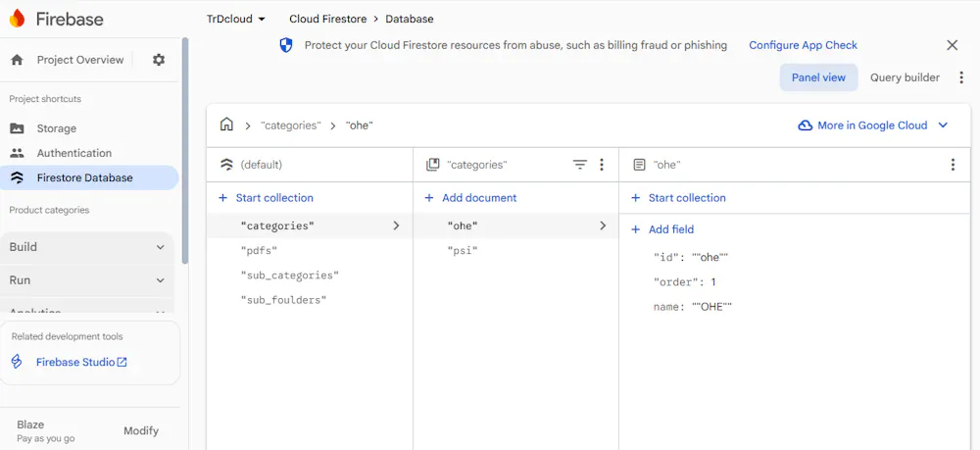980x450 pixels.
Task: Click the Blaze Pay as you go plan label
Action: point(45,431)
